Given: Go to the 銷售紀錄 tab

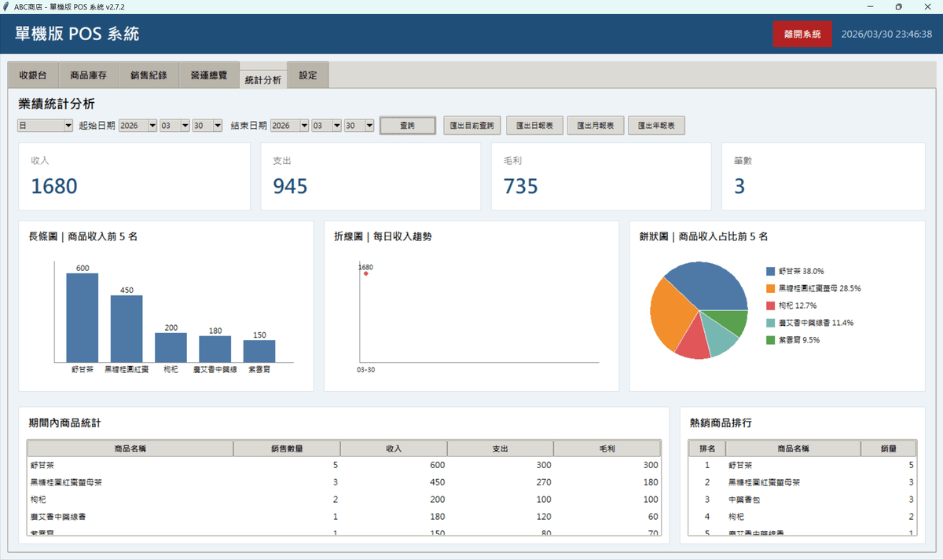Looking at the screenshot, I should point(149,75).
